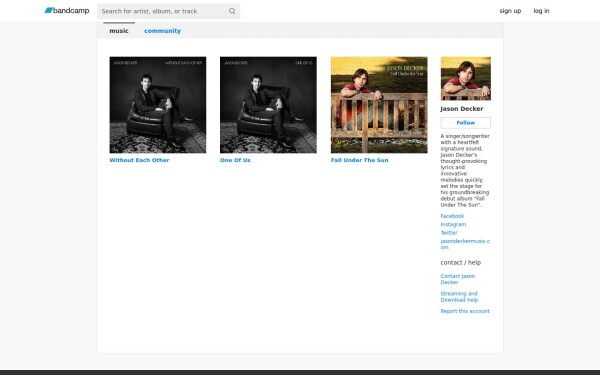This screenshot has width=600, height=375.
Task: Switch to the music tab
Action: [119, 31]
